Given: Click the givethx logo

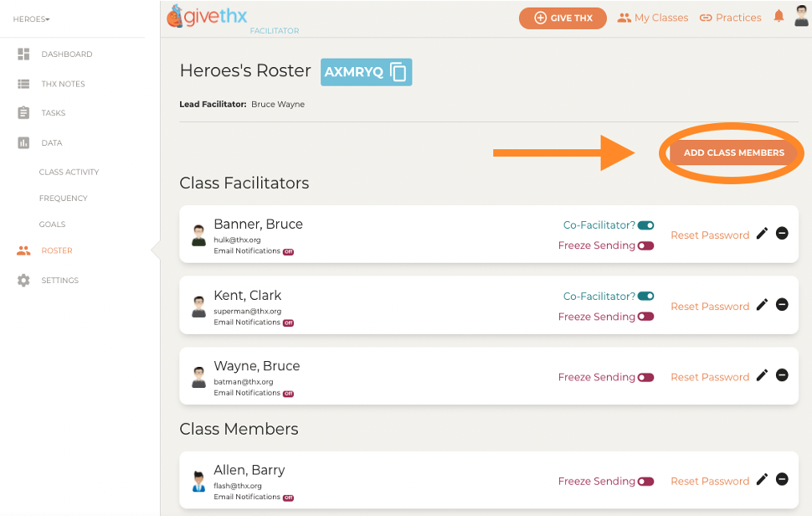Looking at the screenshot, I should [207, 16].
